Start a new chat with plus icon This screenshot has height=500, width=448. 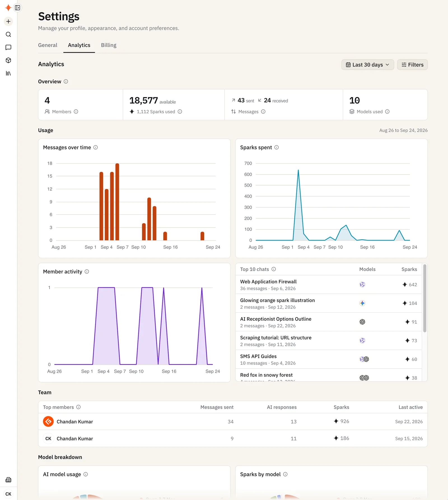(x=8, y=22)
